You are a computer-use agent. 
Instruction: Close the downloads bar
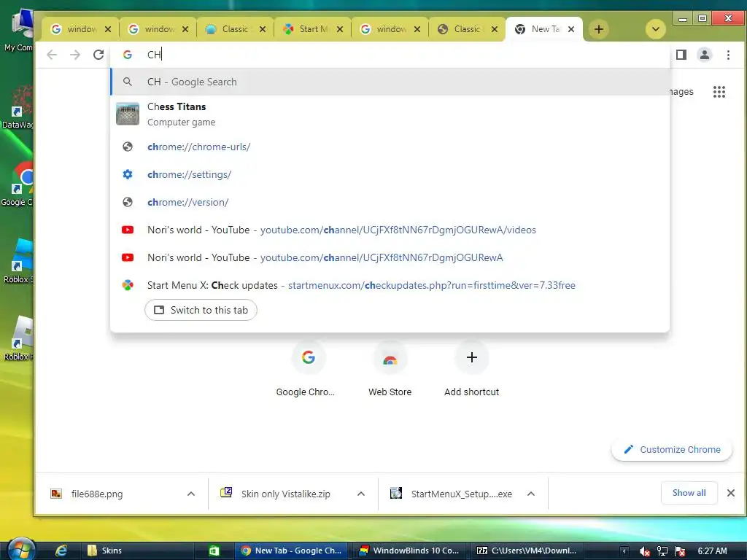tap(731, 493)
